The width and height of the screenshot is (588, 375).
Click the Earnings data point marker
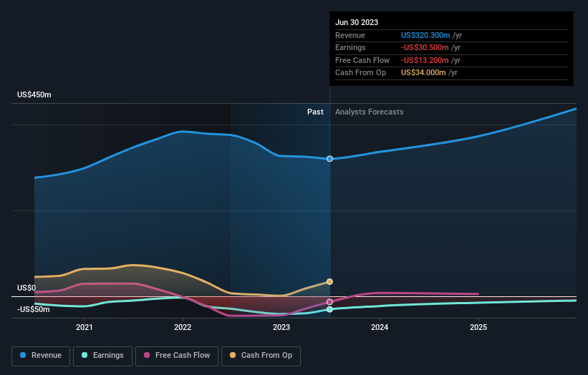tap(329, 309)
